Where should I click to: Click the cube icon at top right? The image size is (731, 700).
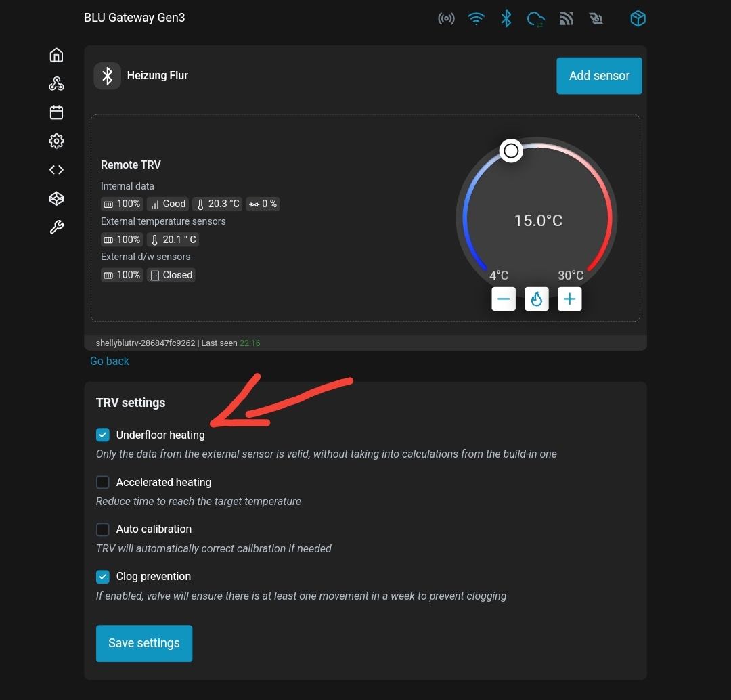638,18
